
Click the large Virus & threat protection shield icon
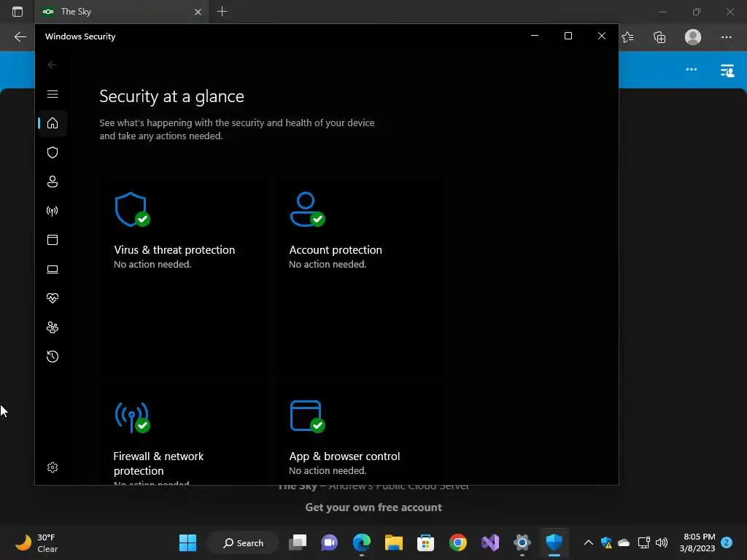[132, 209]
